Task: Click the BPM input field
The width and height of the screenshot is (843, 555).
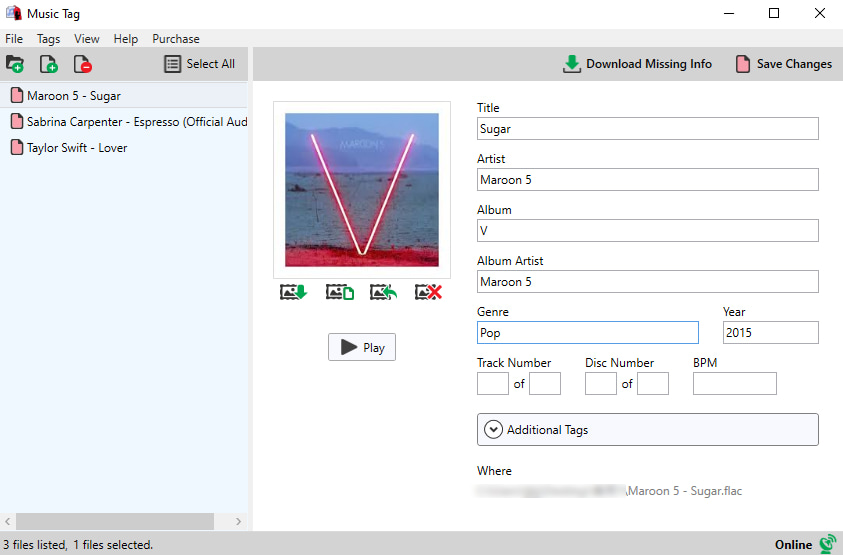Action: (734, 383)
